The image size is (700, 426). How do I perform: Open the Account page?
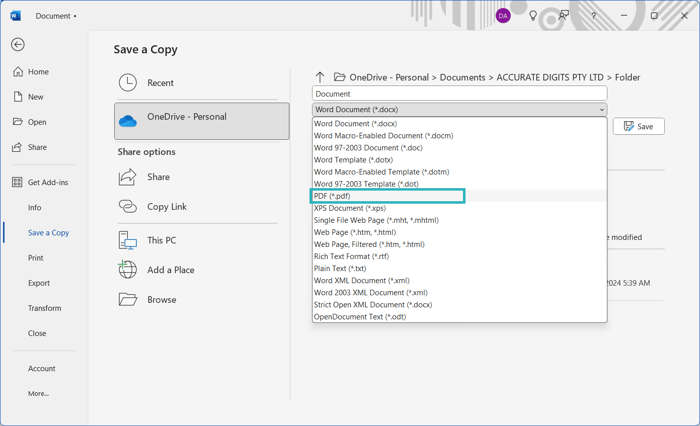(x=42, y=368)
